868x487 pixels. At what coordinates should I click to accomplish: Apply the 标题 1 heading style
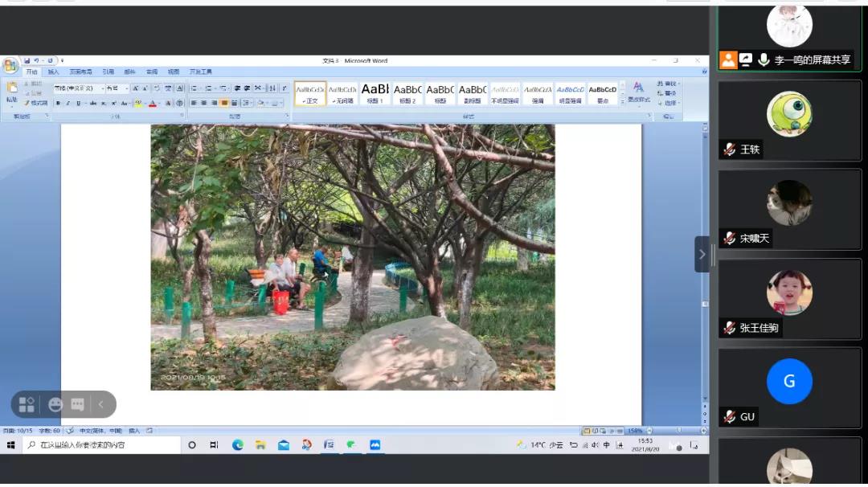(x=375, y=93)
